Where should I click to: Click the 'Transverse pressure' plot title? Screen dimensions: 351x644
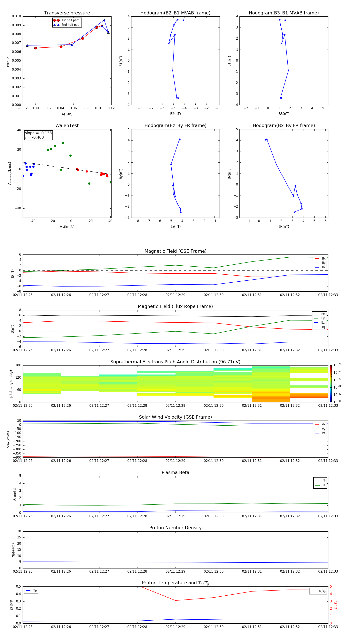pos(67,13)
